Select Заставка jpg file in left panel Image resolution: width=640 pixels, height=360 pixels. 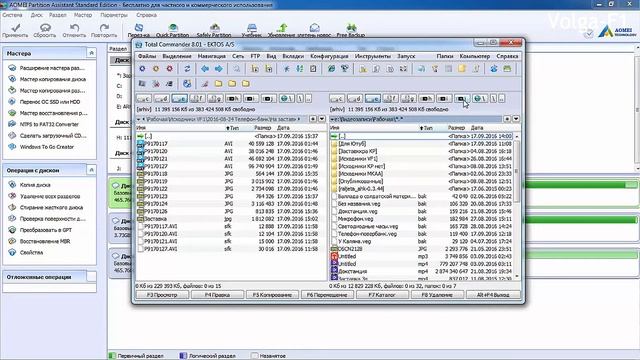[x=232, y=219]
